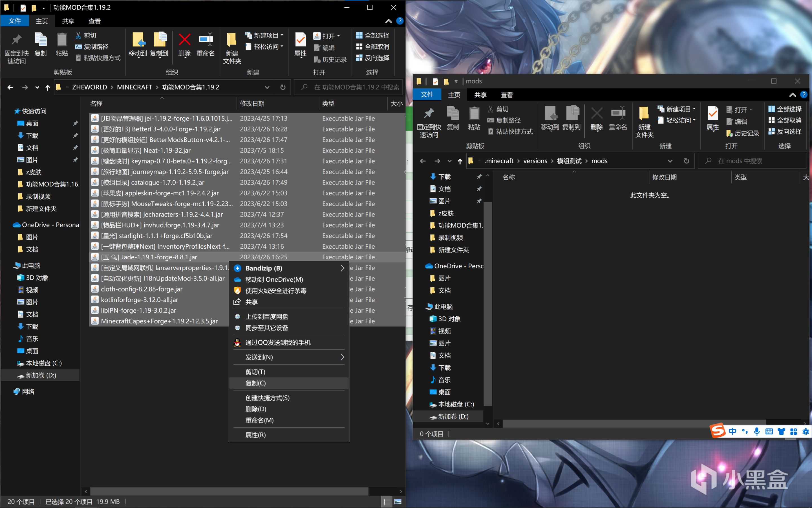
Task: Open recent locations dropdown in left window
Action: (x=37, y=87)
